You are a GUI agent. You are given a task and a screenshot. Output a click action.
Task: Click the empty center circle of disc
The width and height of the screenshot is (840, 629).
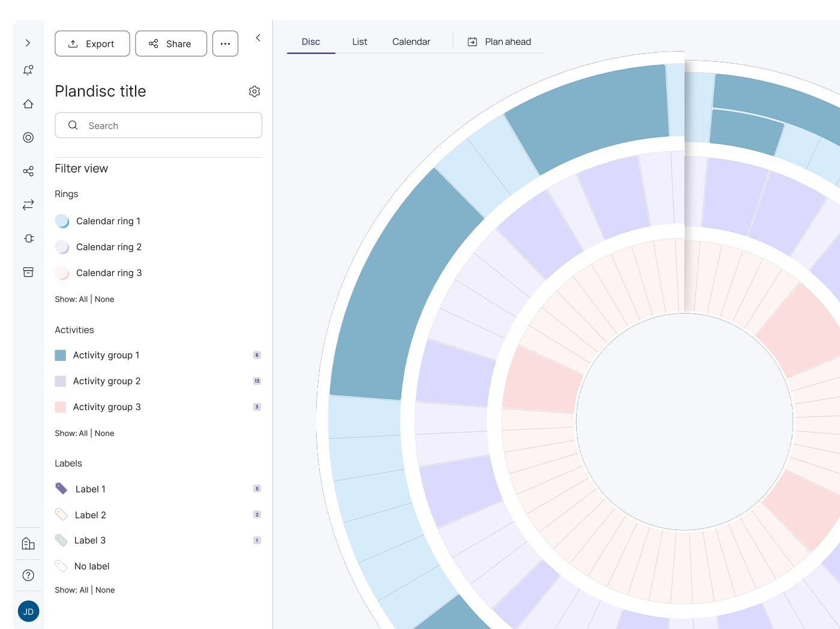pyautogui.click(x=685, y=422)
